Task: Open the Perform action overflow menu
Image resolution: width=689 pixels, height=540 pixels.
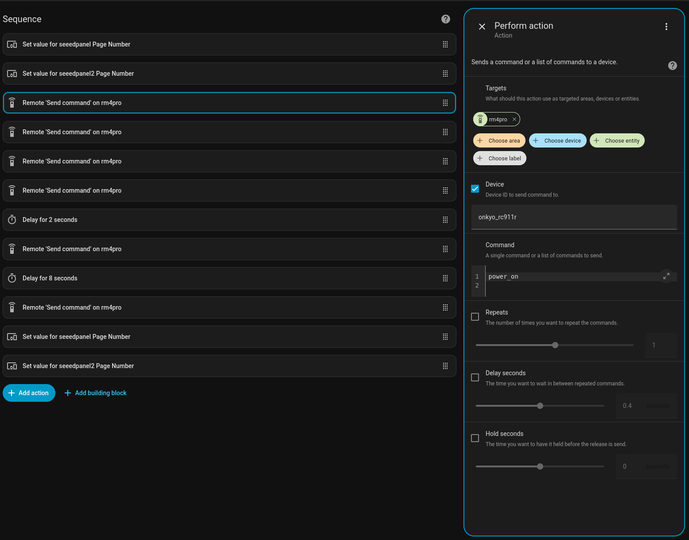Action: 666,27
